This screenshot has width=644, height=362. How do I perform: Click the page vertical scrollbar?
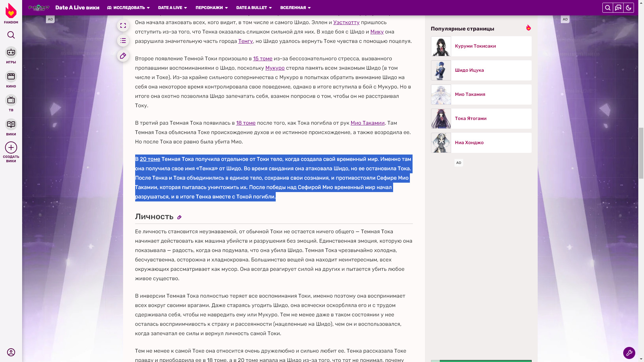641,153
